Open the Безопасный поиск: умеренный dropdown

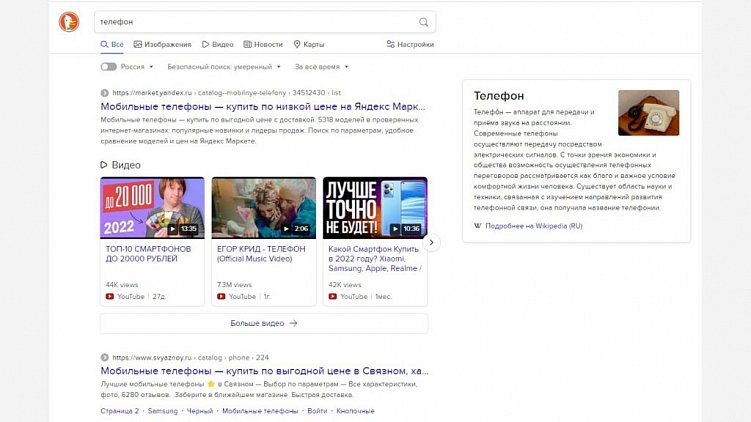pyautogui.click(x=224, y=67)
